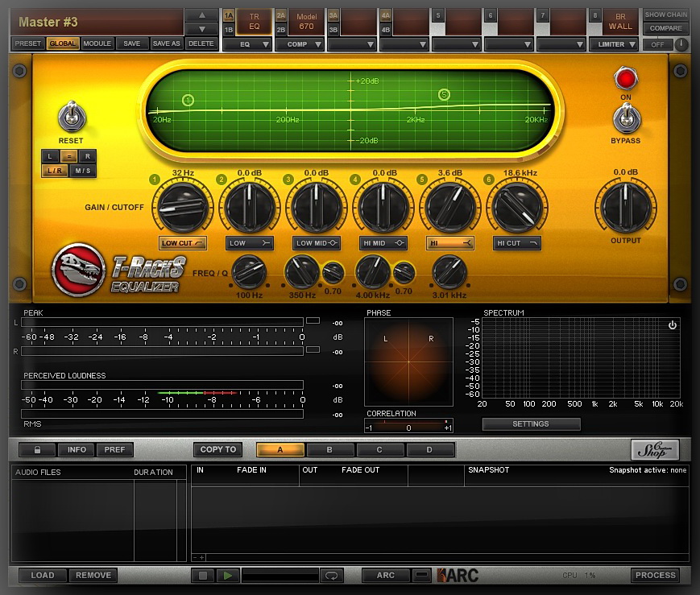Select the L channel button
The height and width of the screenshot is (595, 700).
(x=50, y=156)
